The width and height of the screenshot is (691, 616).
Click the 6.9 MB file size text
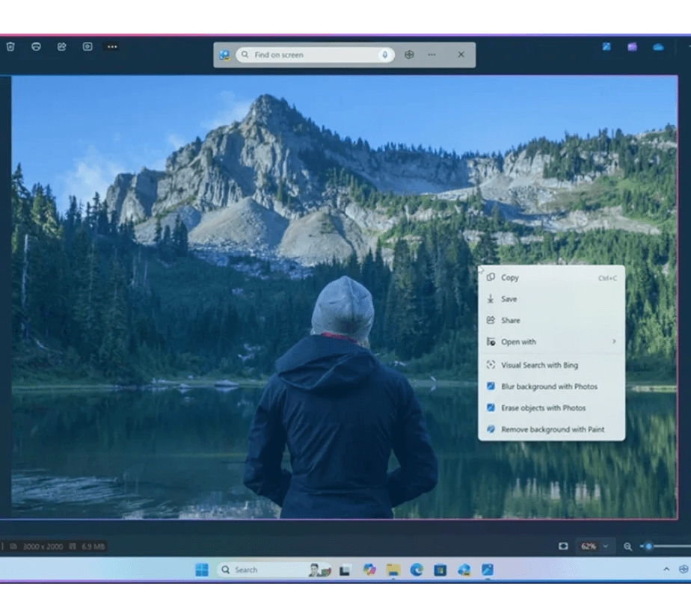pos(93,546)
